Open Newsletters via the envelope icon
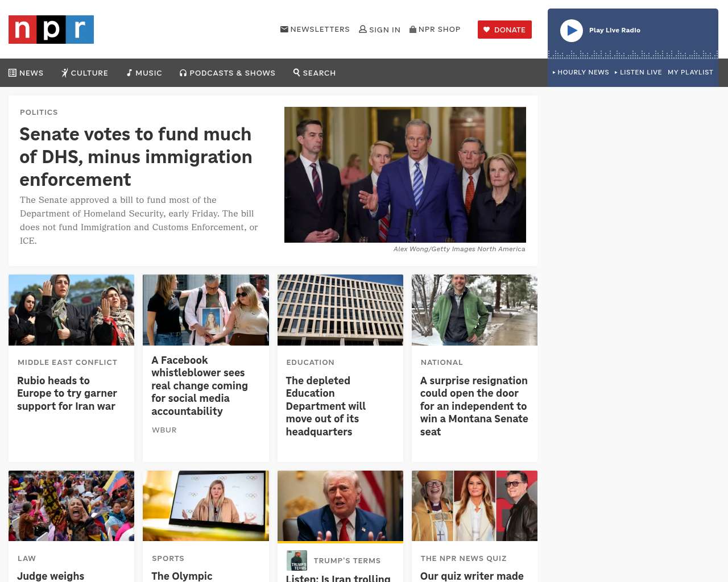Screen dimensions: 728x582 (x=284, y=29)
